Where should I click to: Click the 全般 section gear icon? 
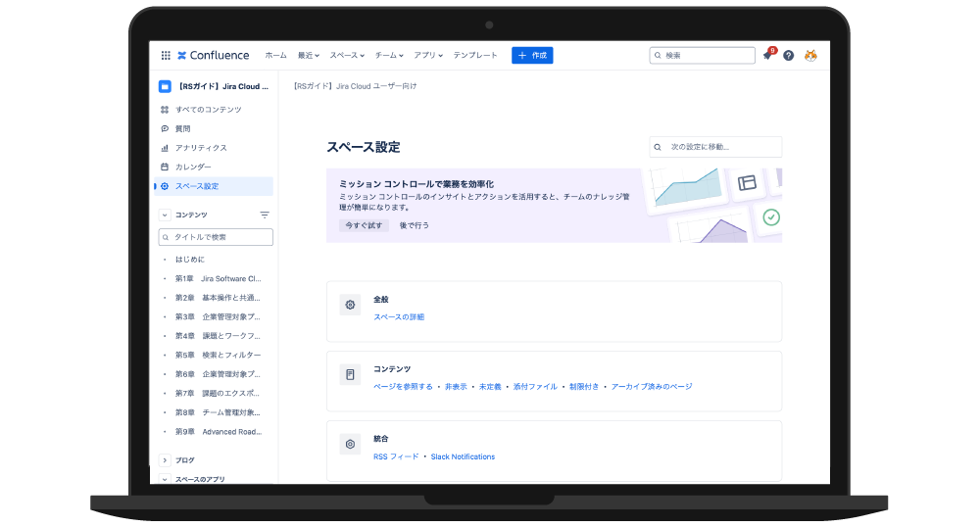tap(350, 306)
